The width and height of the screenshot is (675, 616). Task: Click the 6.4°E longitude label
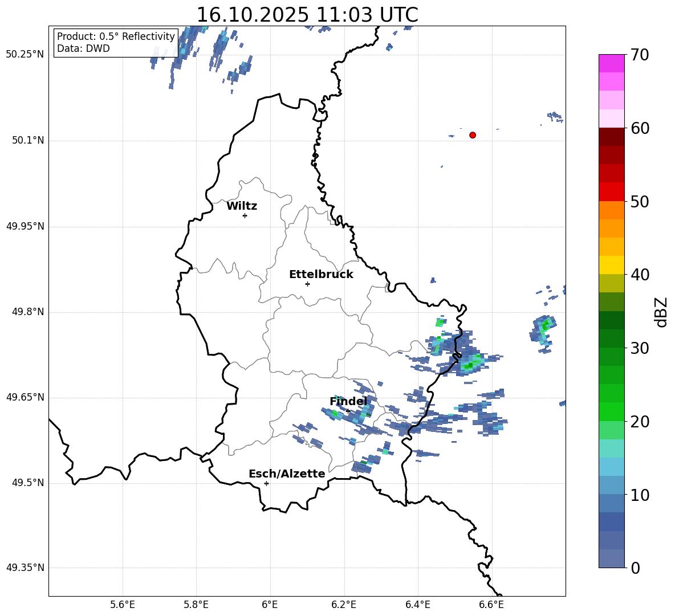(x=417, y=605)
